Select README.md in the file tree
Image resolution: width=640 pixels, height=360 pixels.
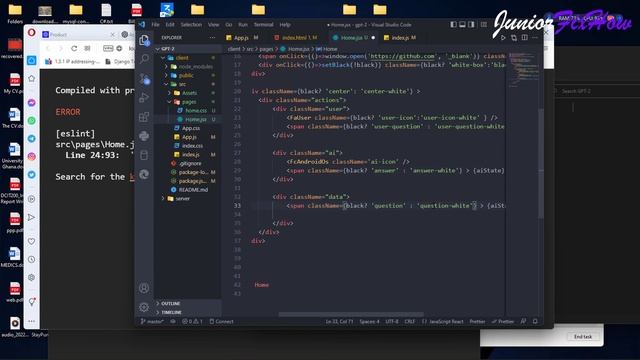click(193, 190)
